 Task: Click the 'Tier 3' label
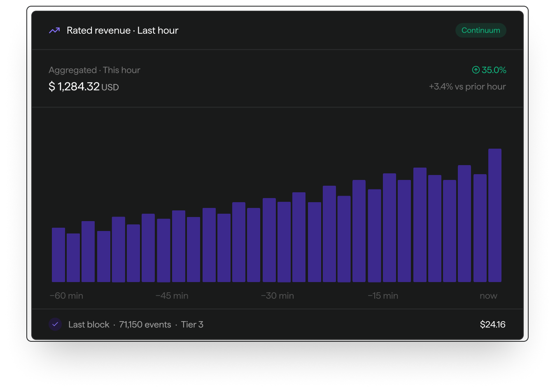point(192,324)
